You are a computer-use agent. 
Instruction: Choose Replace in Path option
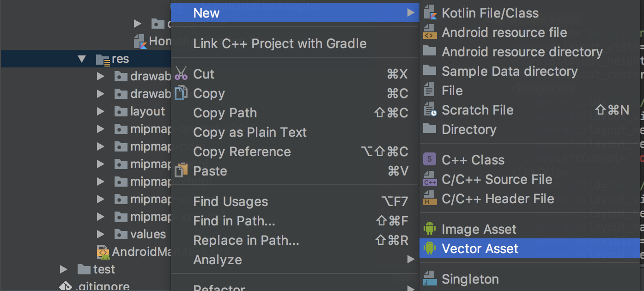(x=246, y=240)
